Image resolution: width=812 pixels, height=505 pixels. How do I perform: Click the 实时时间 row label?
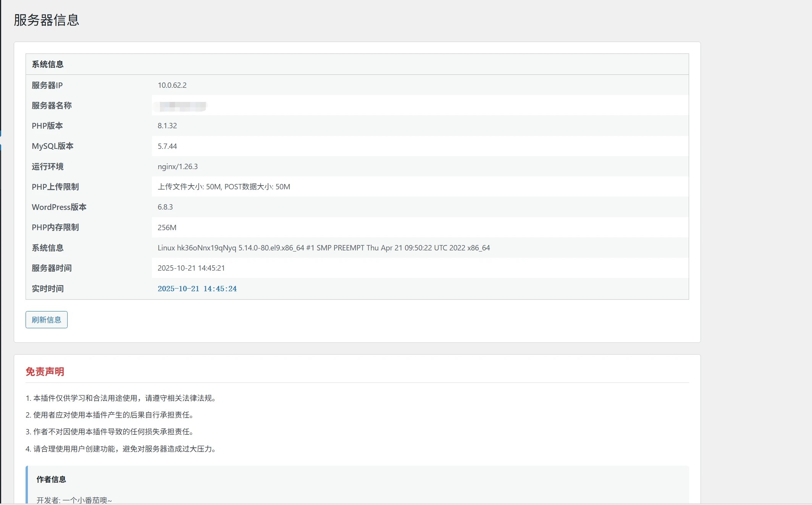[x=47, y=289]
